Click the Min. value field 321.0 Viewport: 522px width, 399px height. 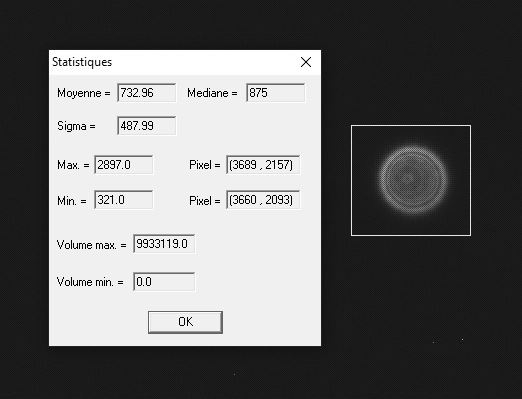tap(124, 200)
